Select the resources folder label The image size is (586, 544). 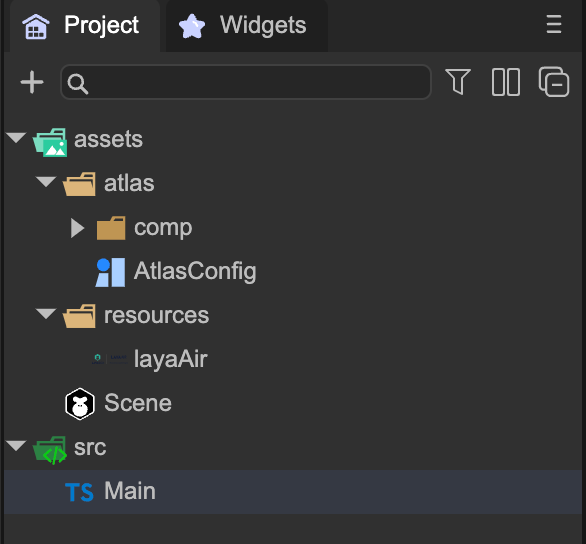click(156, 315)
